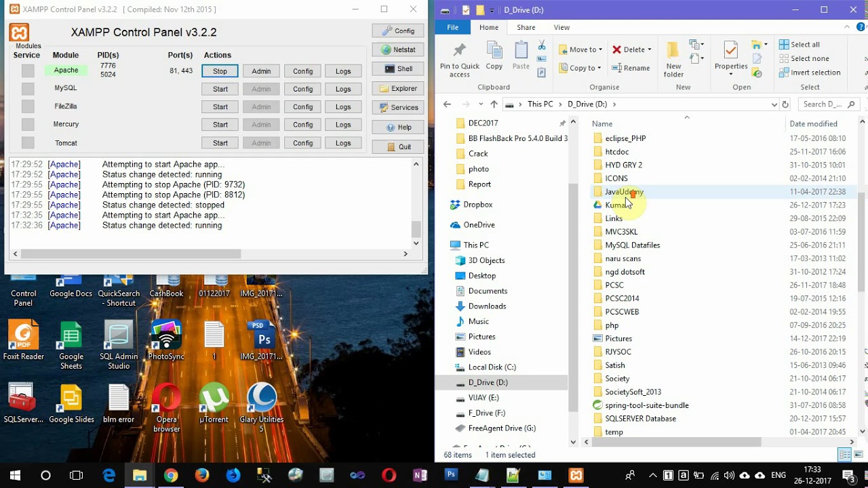The width and height of the screenshot is (868, 488).
Task: Switch to the View ribbon tab
Action: click(561, 27)
